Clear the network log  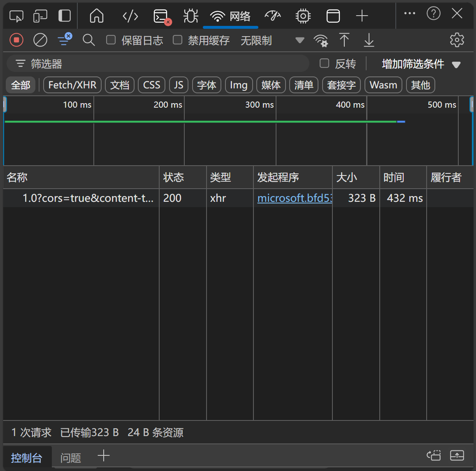tap(40, 40)
